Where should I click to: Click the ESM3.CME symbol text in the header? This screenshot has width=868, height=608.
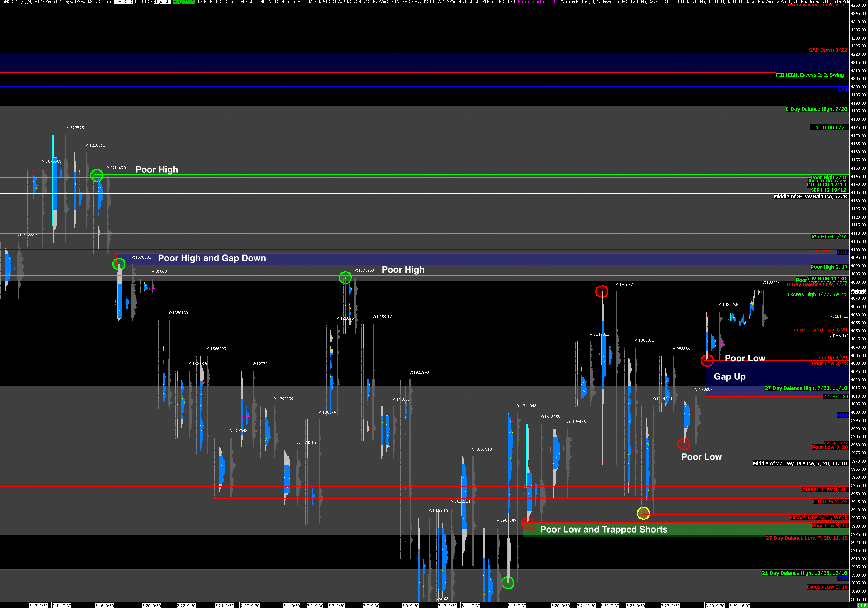coord(10,2)
